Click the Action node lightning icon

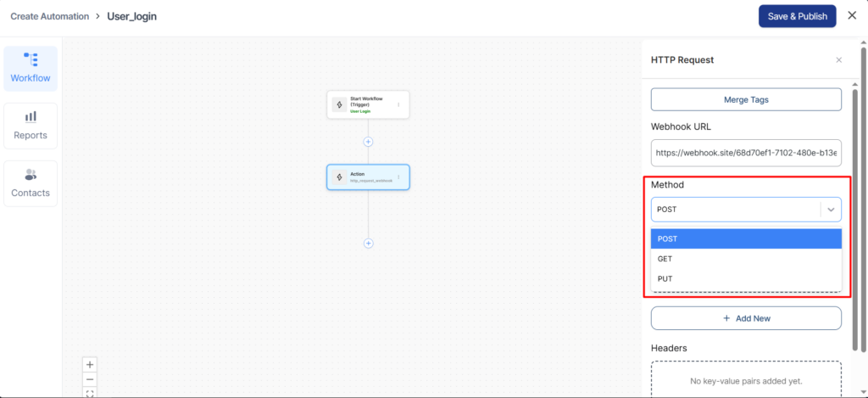click(339, 177)
